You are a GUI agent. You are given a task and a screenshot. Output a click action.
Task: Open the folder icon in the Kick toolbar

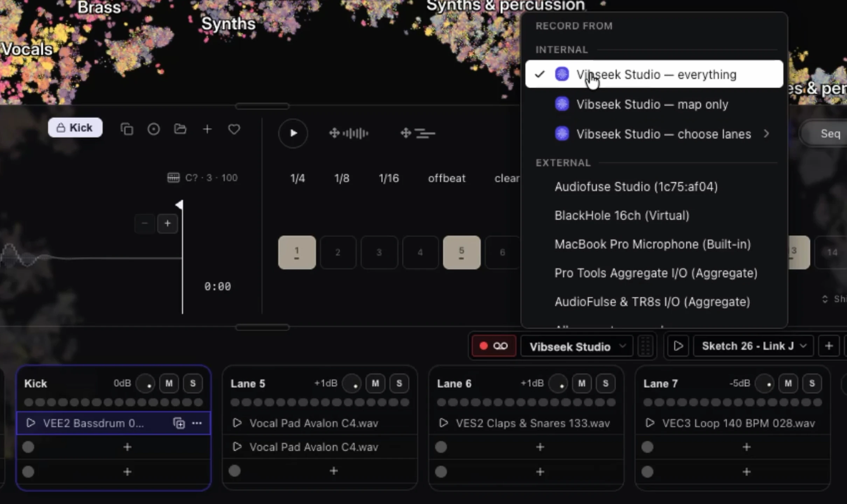click(180, 129)
